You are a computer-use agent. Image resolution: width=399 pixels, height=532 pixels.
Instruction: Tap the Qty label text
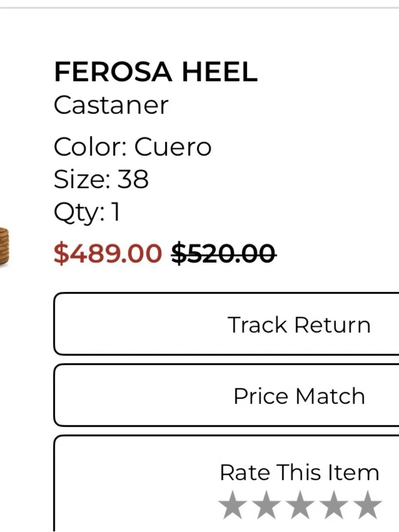(x=79, y=213)
